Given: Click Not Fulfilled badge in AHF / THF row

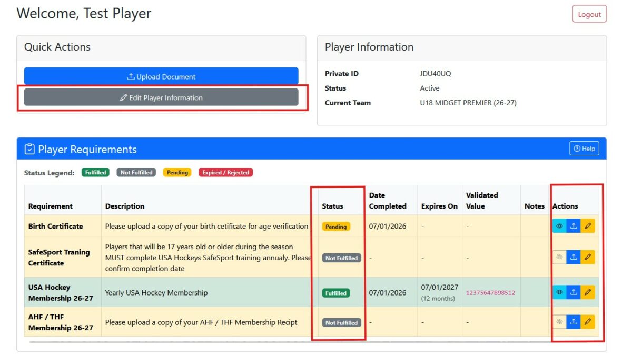Looking at the screenshot, I should pyautogui.click(x=342, y=322).
